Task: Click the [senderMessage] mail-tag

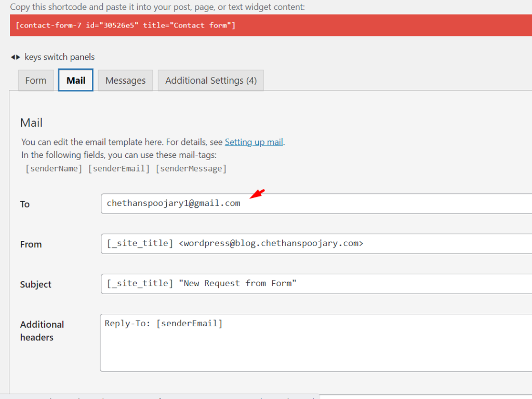Action: [x=191, y=169]
